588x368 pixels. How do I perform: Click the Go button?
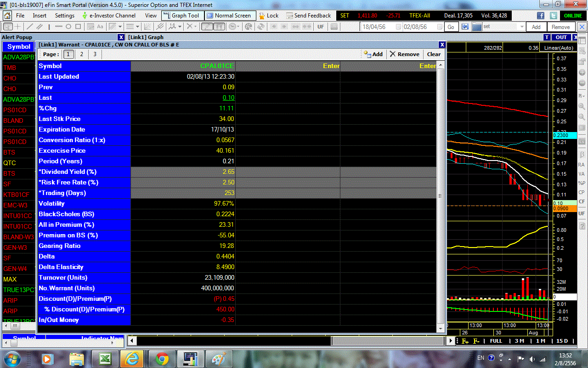click(x=451, y=27)
